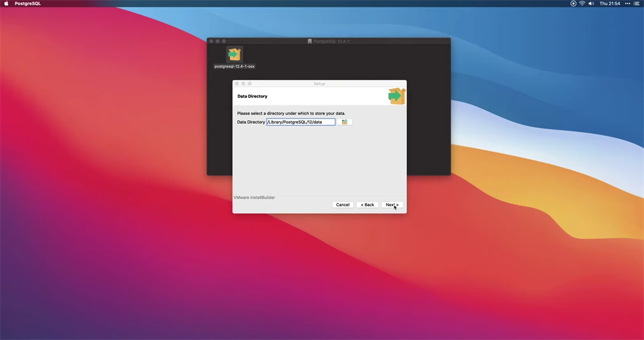Open the Notification Center list icon

click(636, 3)
